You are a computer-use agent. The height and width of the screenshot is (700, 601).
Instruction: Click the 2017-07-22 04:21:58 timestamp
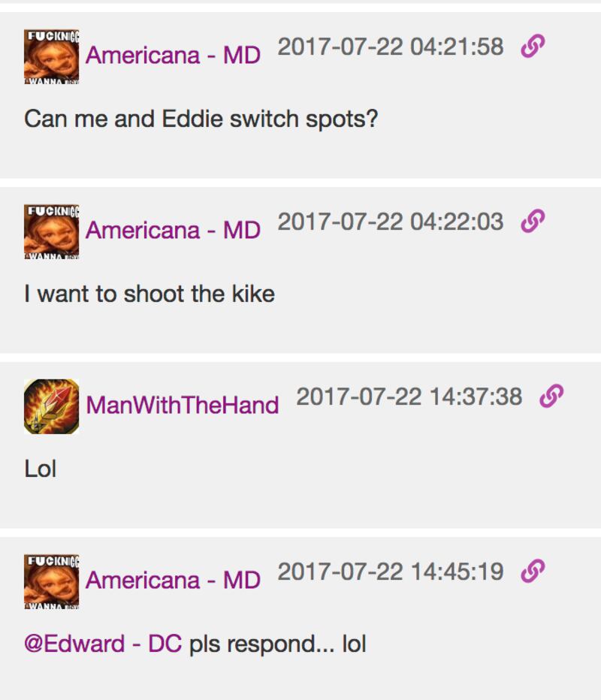[x=391, y=47]
